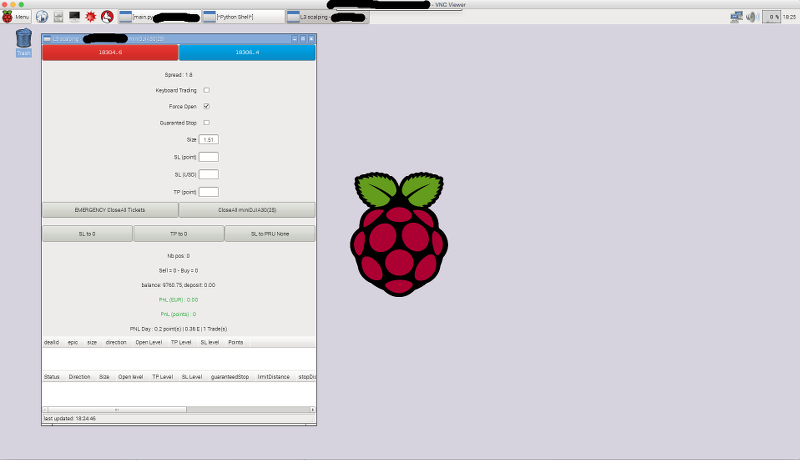Uncheck the Force Open checkbox
The image size is (800, 460).
point(206,106)
